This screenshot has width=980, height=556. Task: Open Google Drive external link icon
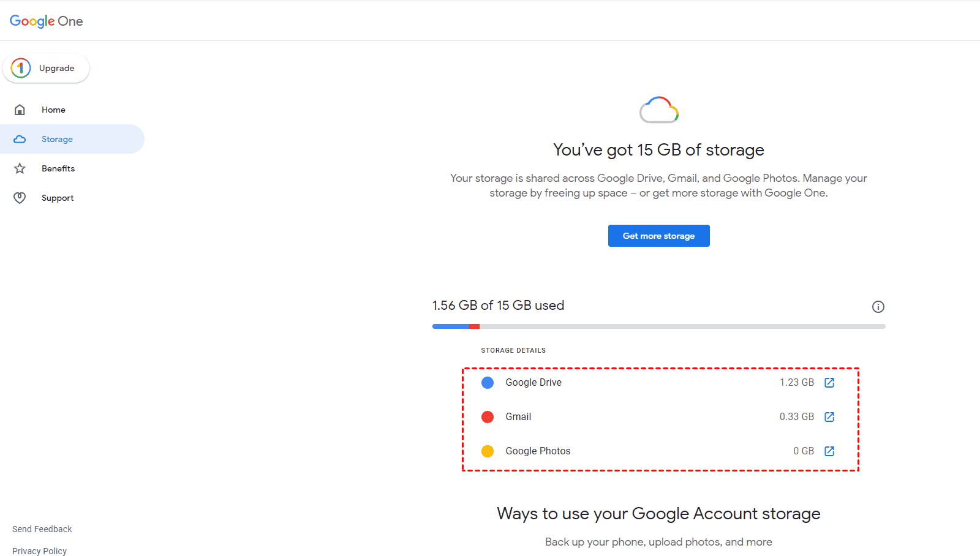point(829,383)
